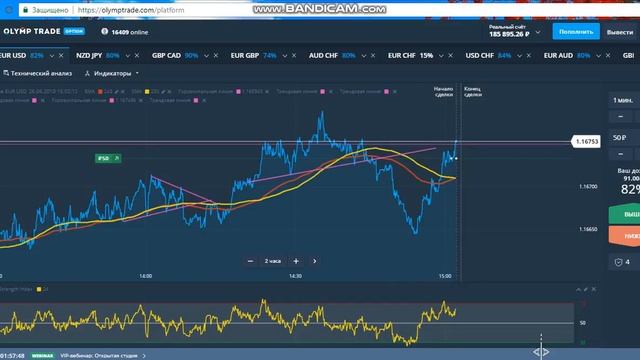The height and width of the screenshot is (360, 640).
Task: Open the Индикаторы dropdown menu
Action: pos(112,73)
